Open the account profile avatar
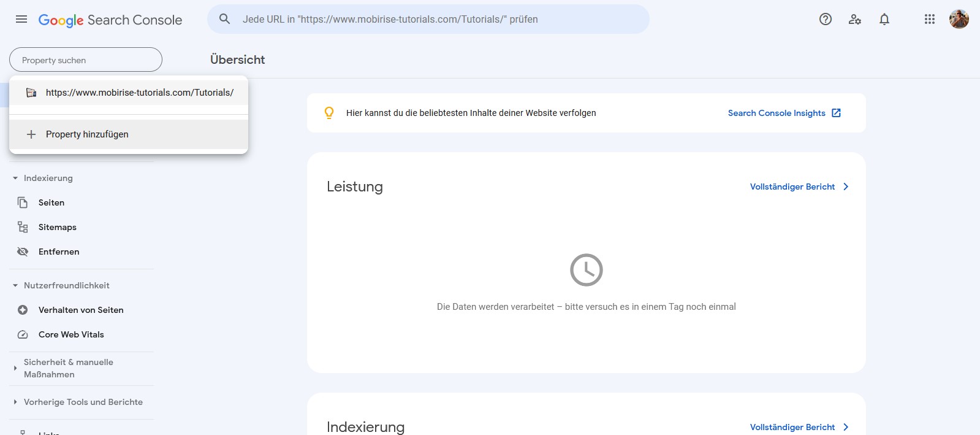 959,19
